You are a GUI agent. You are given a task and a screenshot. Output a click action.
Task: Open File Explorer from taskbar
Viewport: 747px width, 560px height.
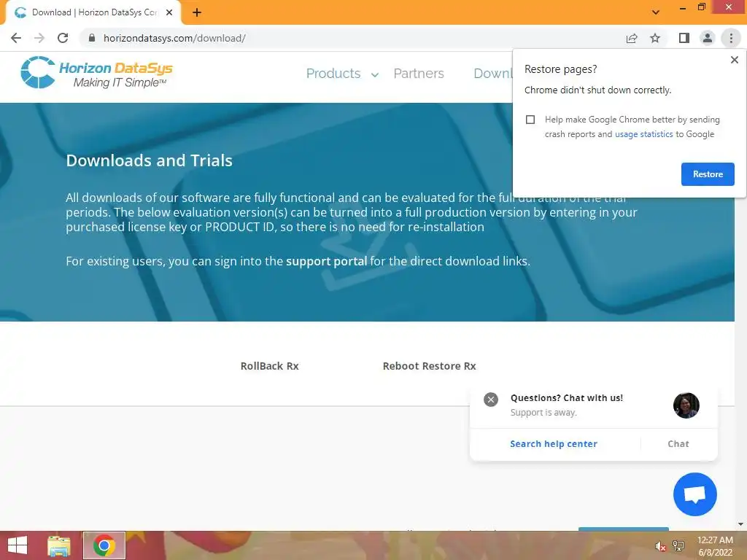[59, 545]
